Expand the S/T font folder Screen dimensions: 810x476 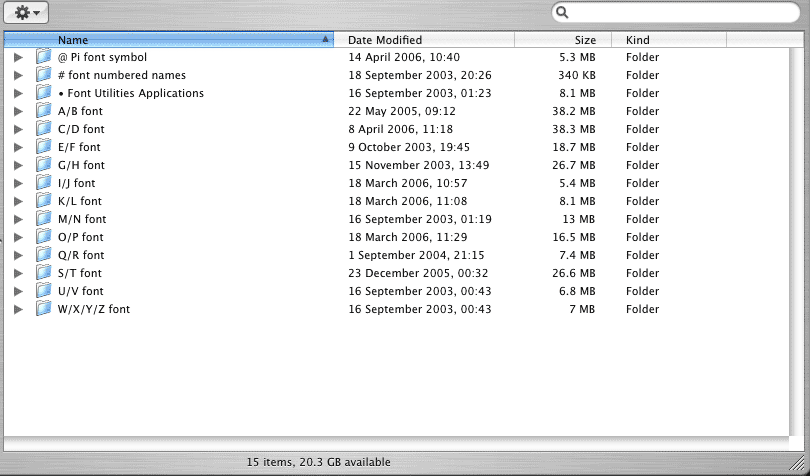(19, 273)
